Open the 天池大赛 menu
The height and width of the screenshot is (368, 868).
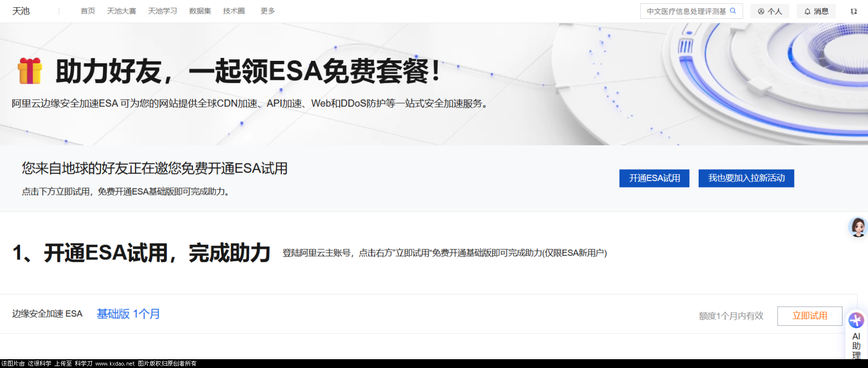tap(122, 11)
